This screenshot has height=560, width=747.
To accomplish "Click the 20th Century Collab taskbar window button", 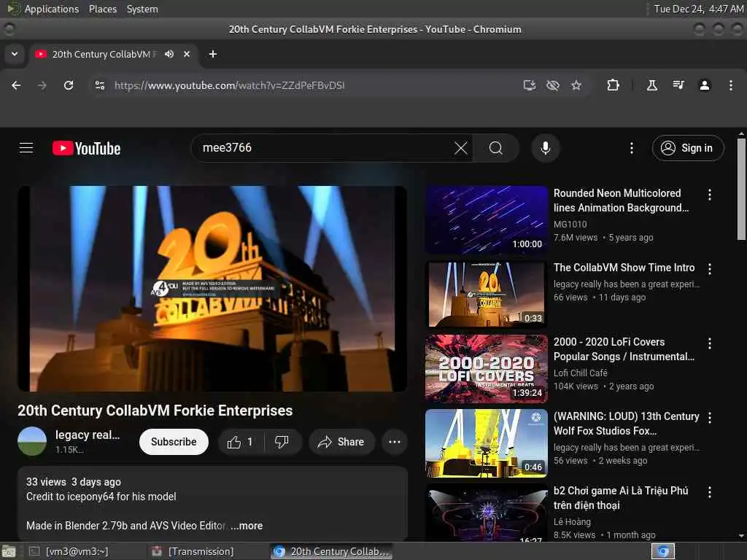I will [332, 551].
